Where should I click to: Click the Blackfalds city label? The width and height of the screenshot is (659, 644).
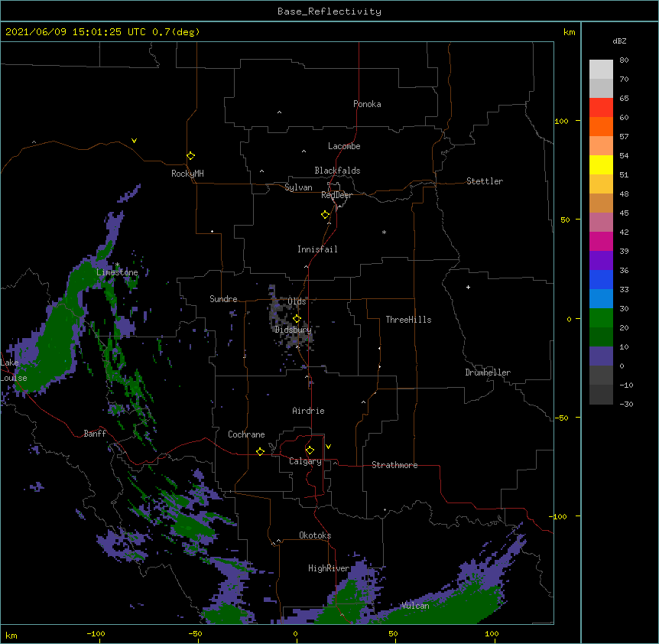[x=337, y=171]
